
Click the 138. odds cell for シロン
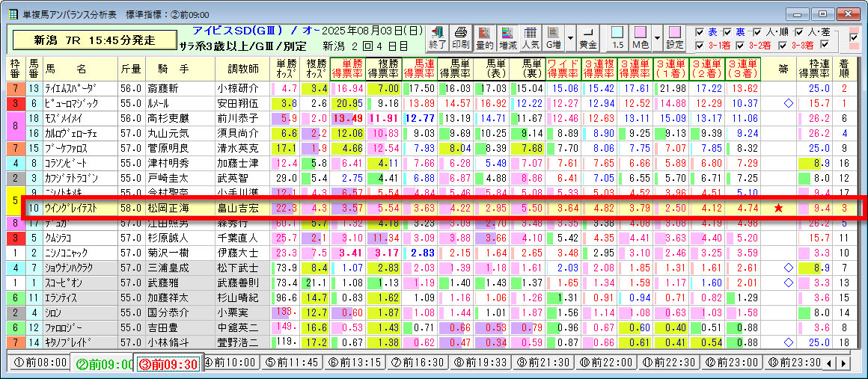tap(286, 312)
